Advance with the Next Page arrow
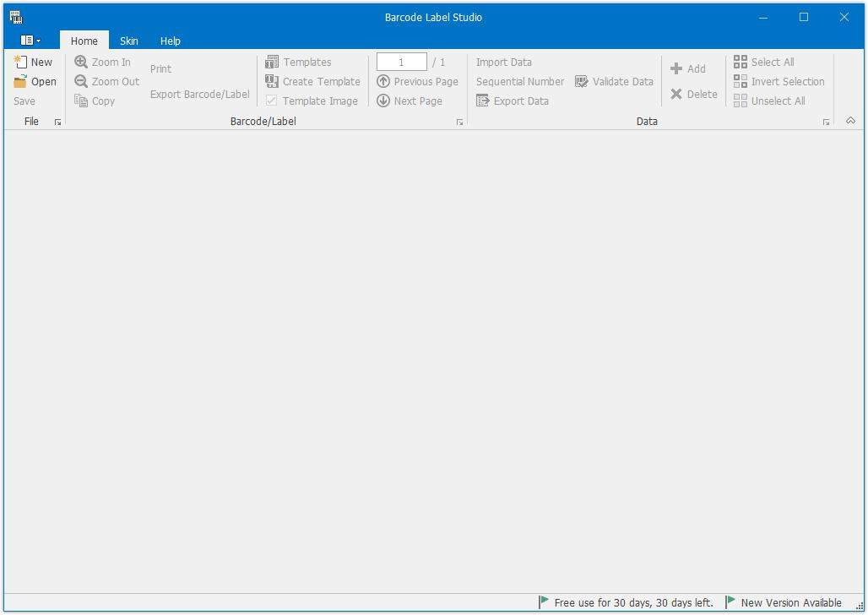The height and width of the screenshot is (615, 868). point(383,101)
